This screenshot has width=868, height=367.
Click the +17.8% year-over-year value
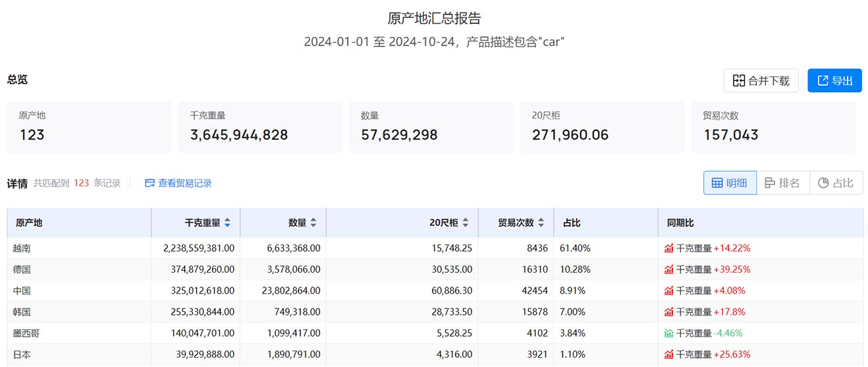[x=730, y=312]
